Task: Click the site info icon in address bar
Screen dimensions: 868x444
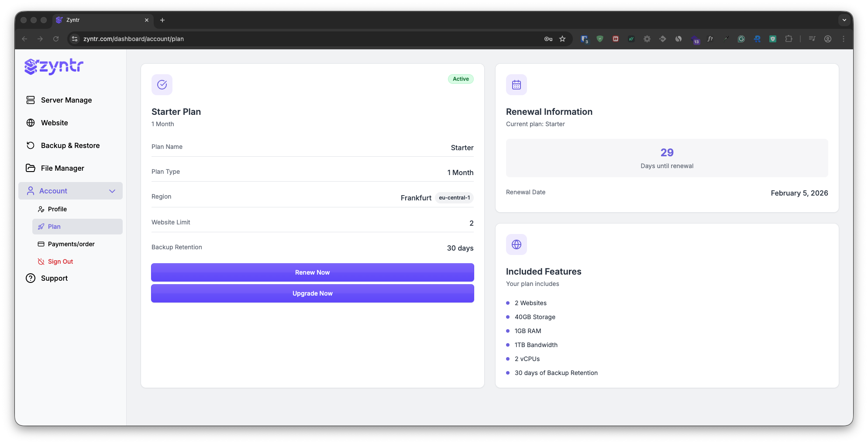Action: coord(75,39)
